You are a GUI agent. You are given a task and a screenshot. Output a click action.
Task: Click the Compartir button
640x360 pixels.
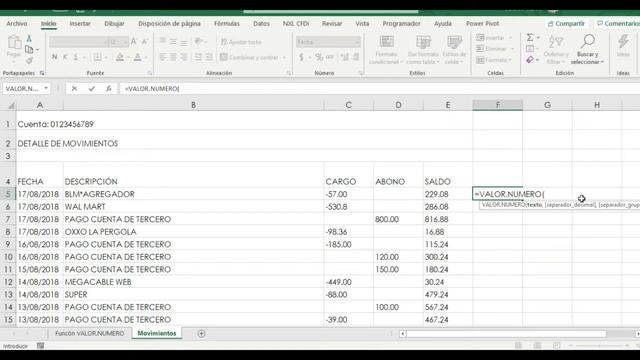[x=566, y=24]
